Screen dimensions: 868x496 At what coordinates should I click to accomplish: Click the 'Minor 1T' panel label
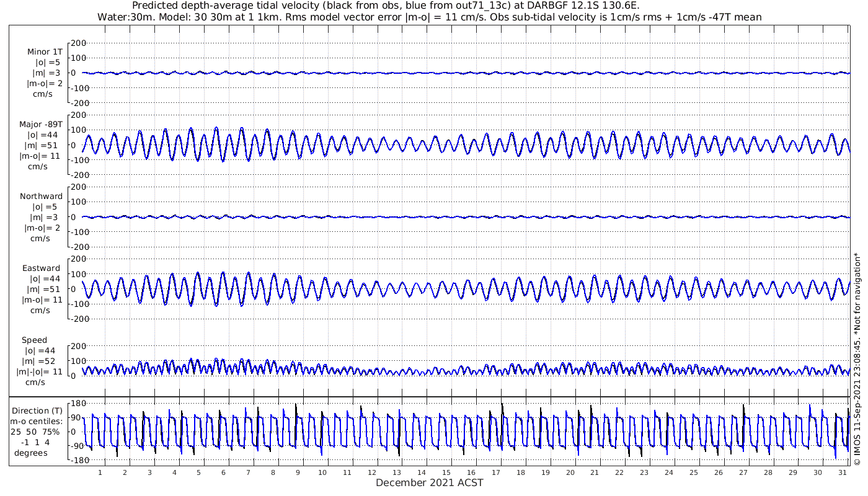coord(45,52)
